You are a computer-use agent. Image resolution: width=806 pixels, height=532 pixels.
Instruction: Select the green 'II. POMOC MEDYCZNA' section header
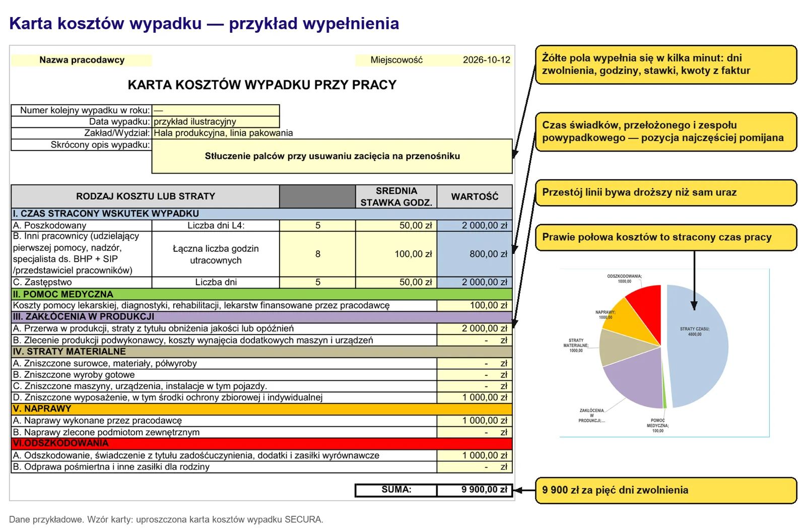[x=261, y=294]
